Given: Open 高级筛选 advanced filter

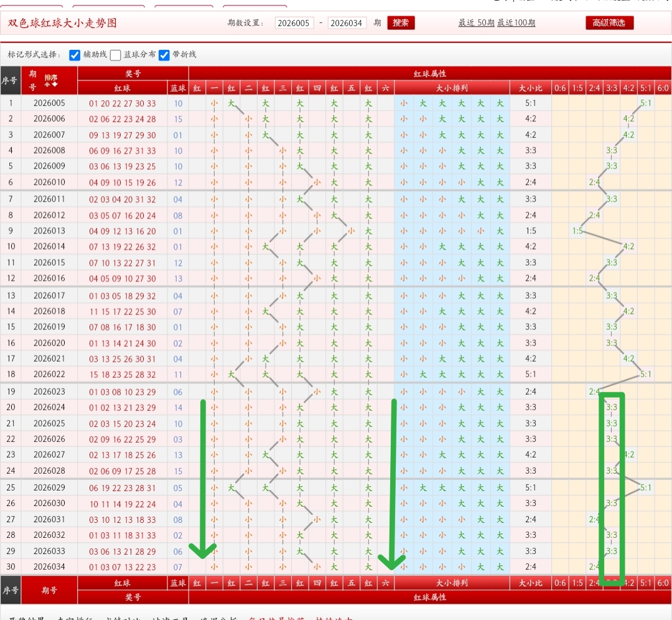Looking at the screenshot, I should click(x=609, y=23).
